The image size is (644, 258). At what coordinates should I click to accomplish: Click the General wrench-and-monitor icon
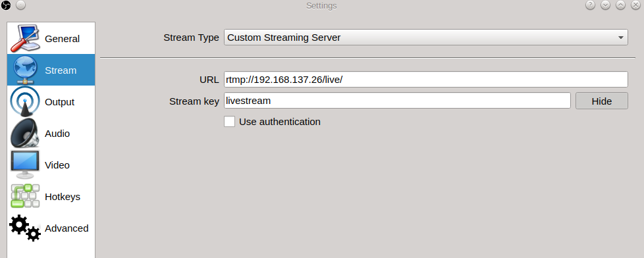pyautogui.click(x=25, y=39)
